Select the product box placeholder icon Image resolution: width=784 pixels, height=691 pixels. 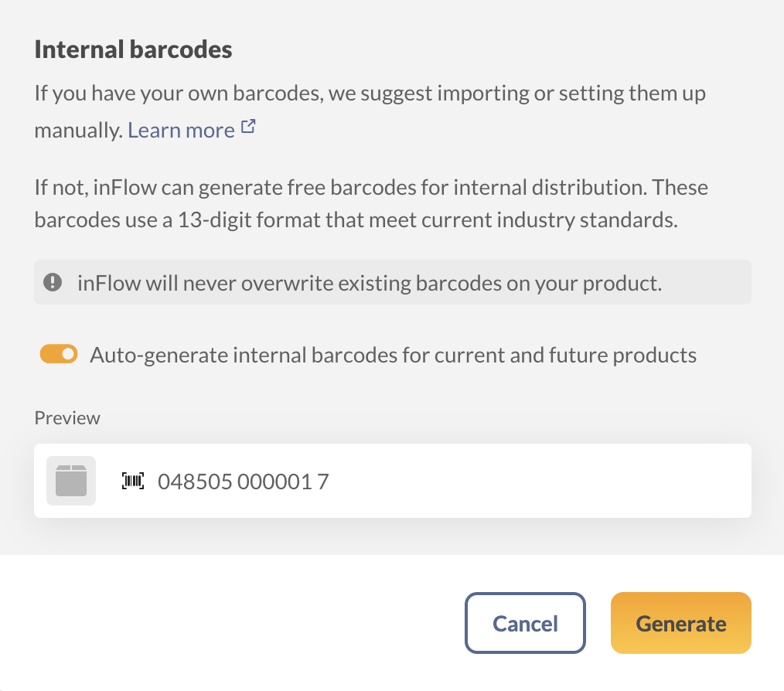71,481
